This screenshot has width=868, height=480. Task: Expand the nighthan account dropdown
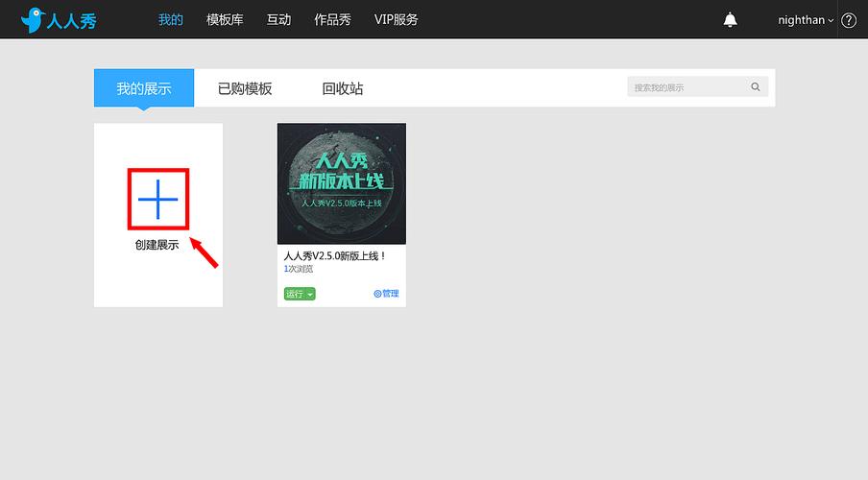(x=806, y=20)
